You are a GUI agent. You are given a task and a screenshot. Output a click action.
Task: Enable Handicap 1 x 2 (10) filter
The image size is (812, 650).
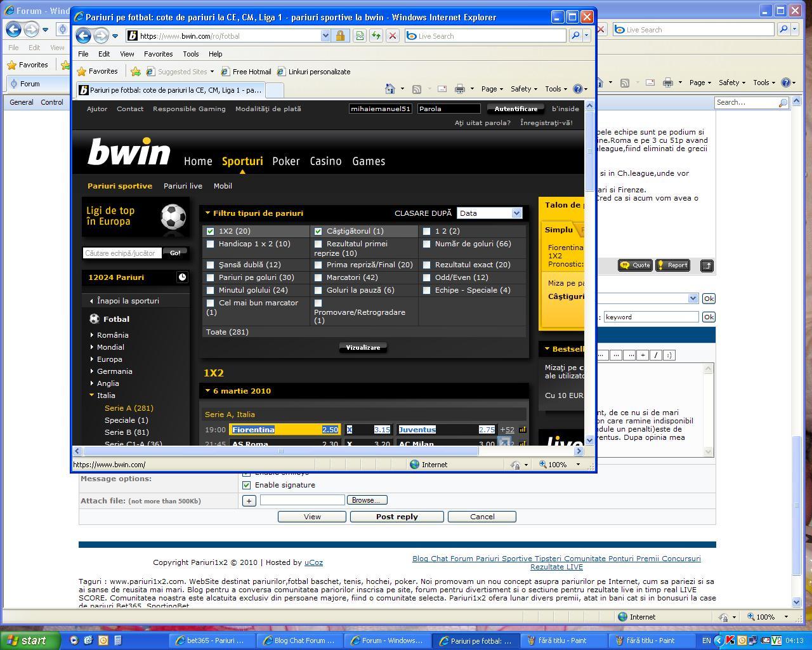[x=211, y=244]
